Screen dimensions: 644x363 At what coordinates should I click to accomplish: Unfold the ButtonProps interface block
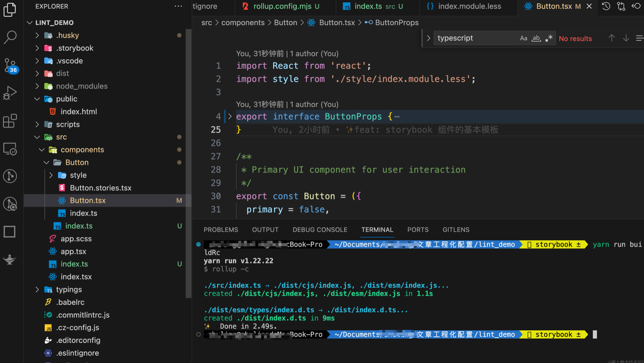point(230,116)
